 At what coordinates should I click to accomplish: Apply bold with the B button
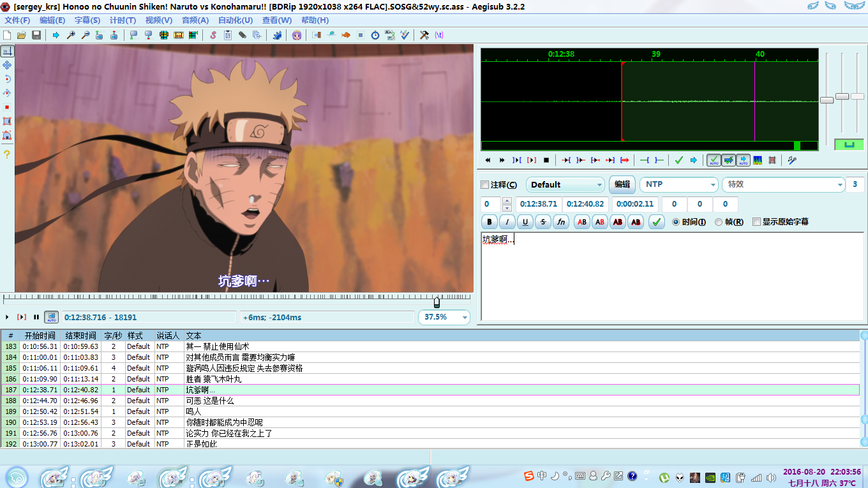click(490, 222)
